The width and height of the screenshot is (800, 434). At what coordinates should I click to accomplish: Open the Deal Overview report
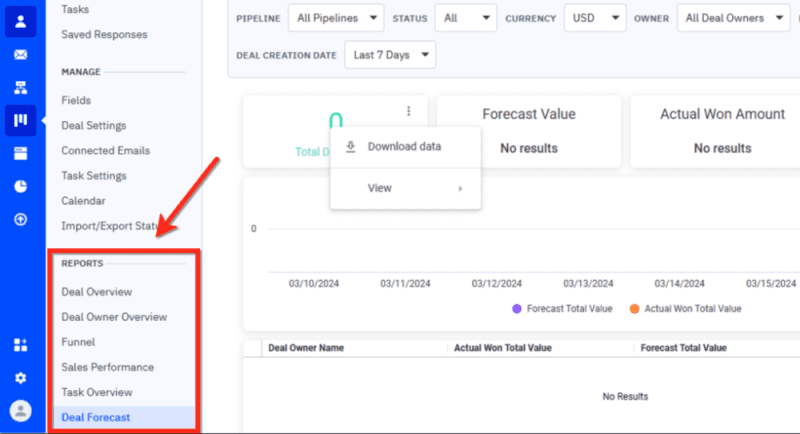tap(96, 292)
